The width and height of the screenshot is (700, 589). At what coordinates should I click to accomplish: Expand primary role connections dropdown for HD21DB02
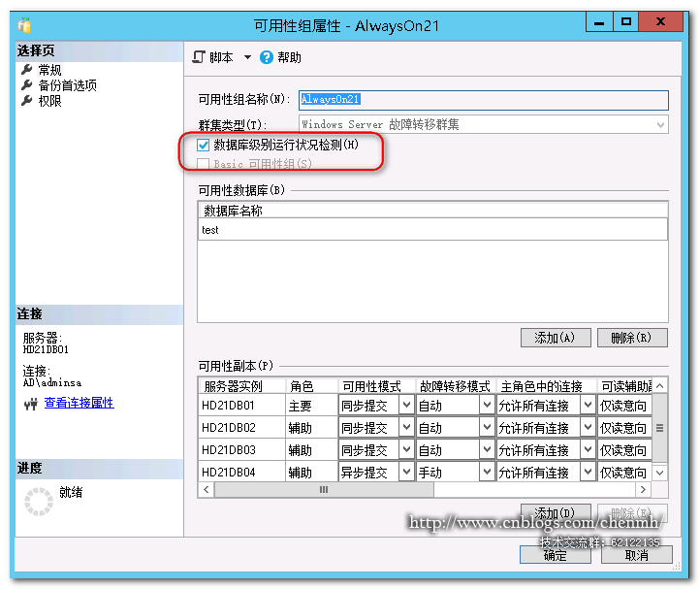click(x=588, y=428)
